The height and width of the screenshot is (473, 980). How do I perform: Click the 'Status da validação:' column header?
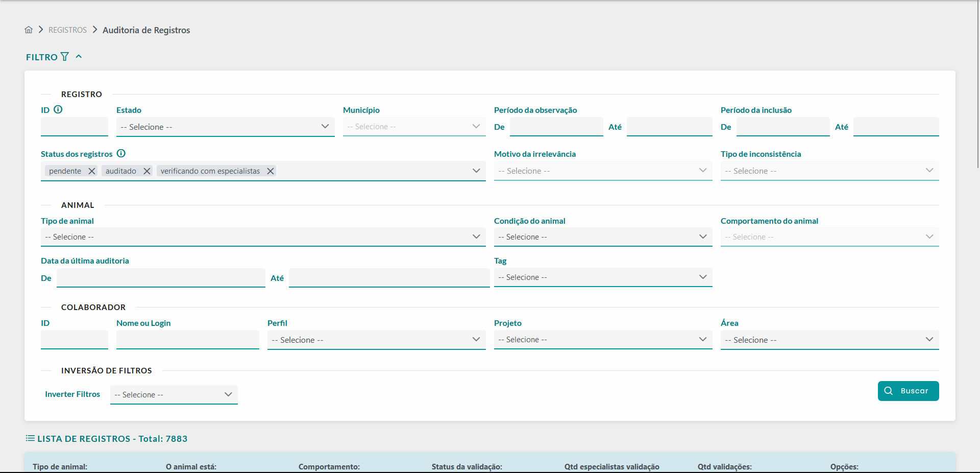pyautogui.click(x=467, y=466)
